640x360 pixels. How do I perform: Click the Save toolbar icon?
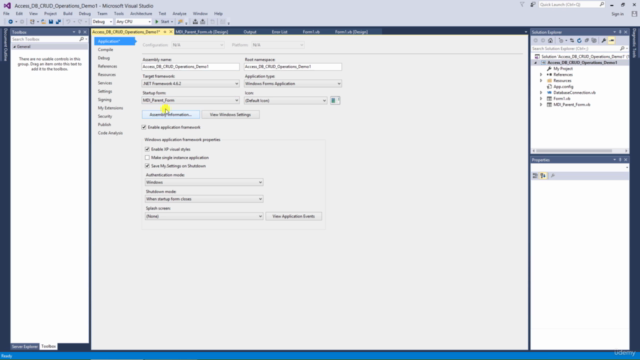point(51,22)
